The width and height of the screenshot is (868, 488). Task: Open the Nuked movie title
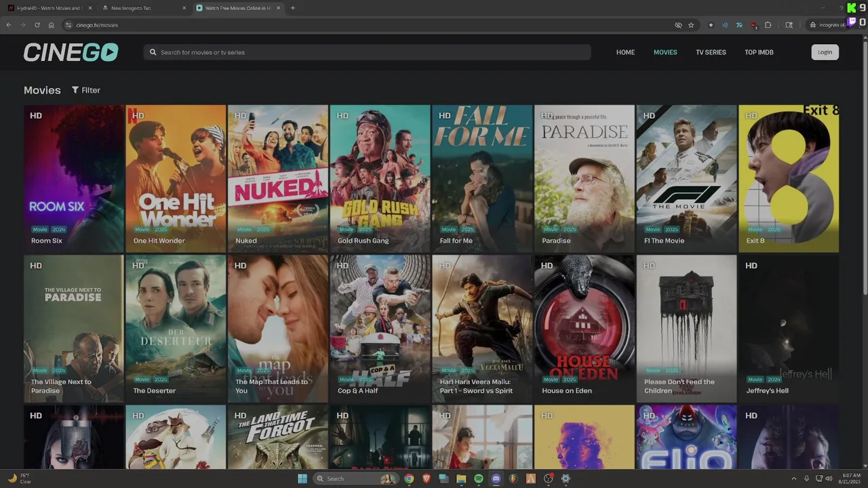point(245,241)
